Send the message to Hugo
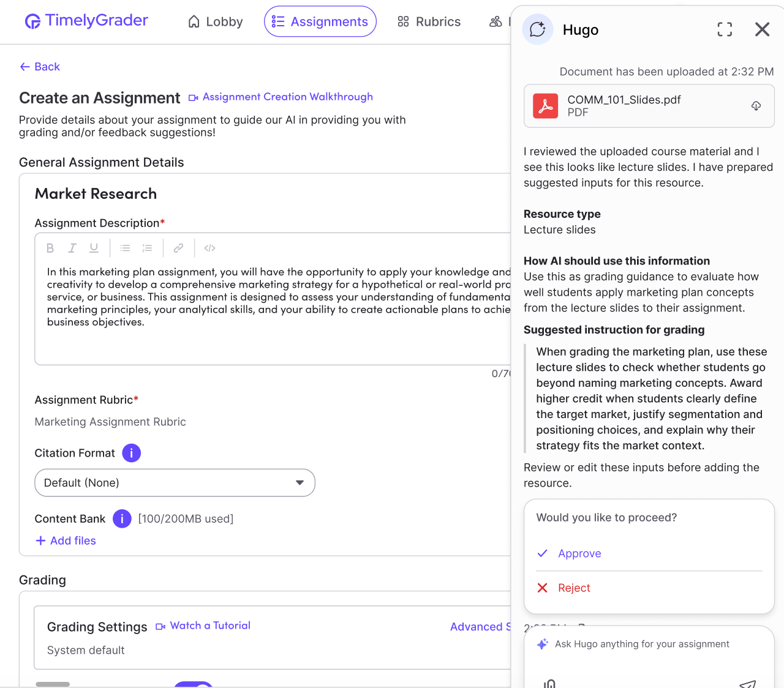784x688 pixels. click(748, 684)
